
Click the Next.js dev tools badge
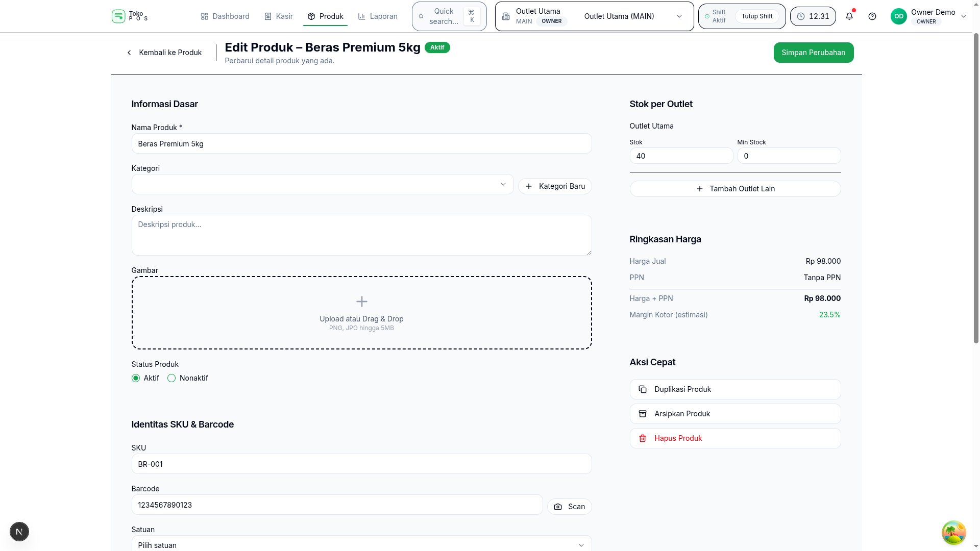[19, 532]
